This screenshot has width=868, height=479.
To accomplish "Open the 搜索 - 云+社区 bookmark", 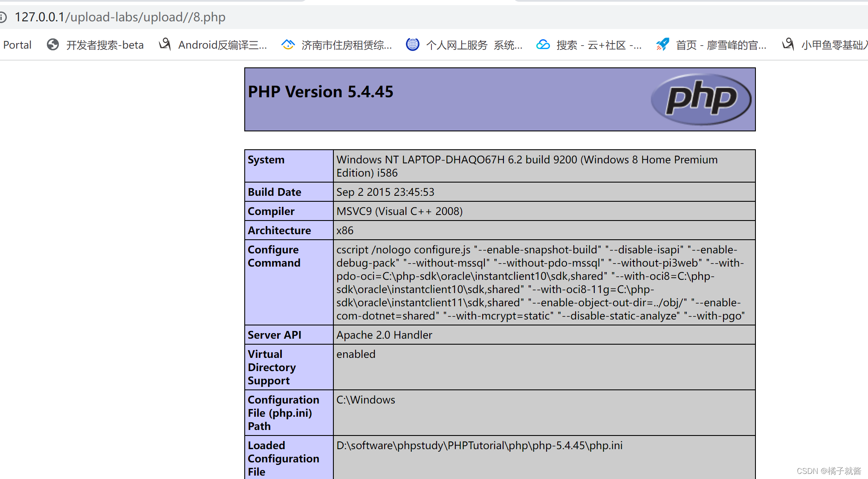I will click(x=599, y=45).
